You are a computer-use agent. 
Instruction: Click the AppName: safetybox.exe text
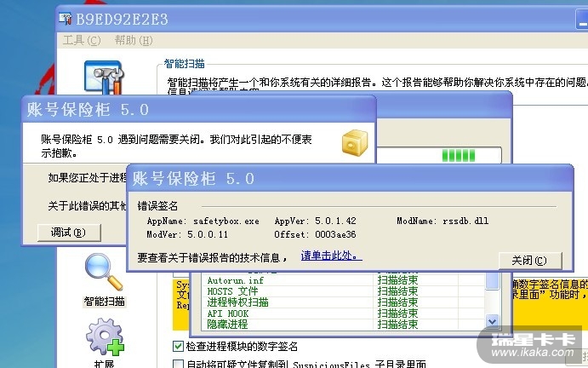[203, 221]
